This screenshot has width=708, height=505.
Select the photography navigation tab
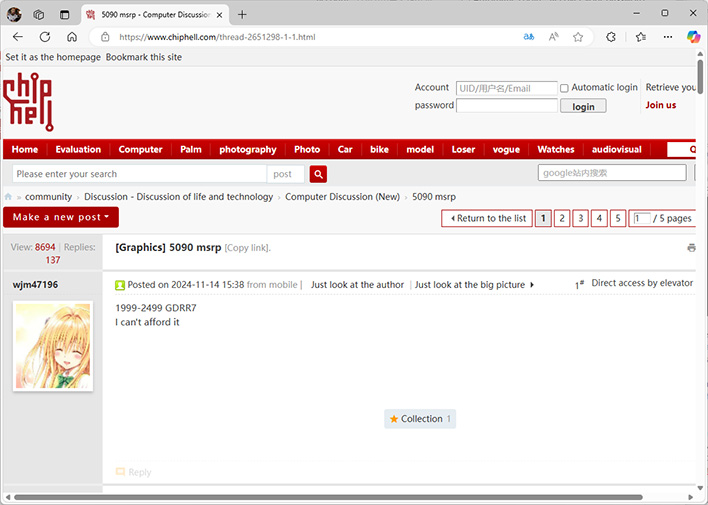pos(248,149)
